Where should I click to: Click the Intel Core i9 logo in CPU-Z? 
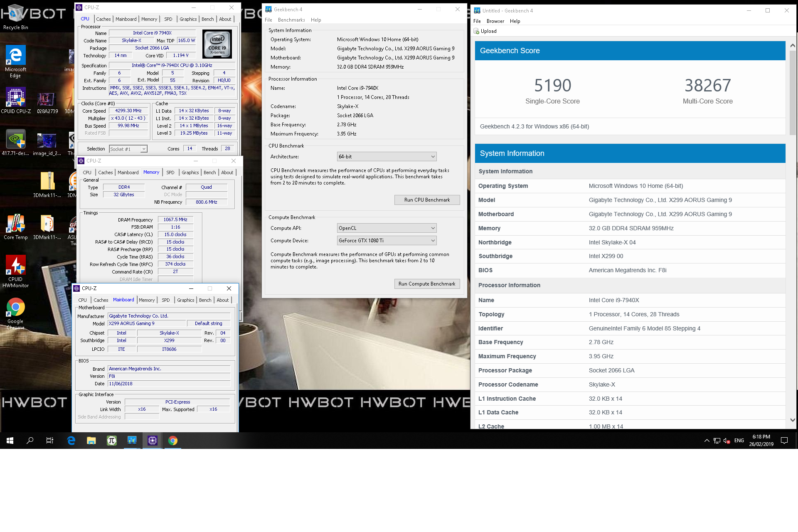click(x=217, y=44)
